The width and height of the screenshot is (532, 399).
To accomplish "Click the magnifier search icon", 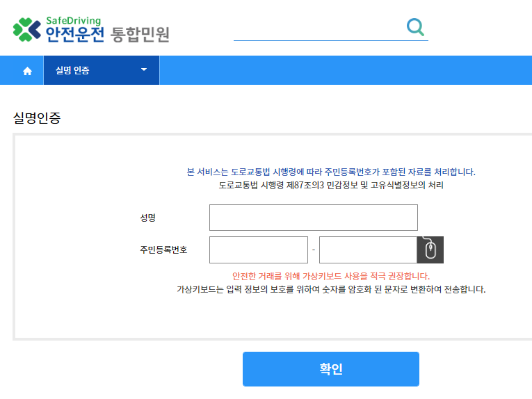I will point(415,27).
